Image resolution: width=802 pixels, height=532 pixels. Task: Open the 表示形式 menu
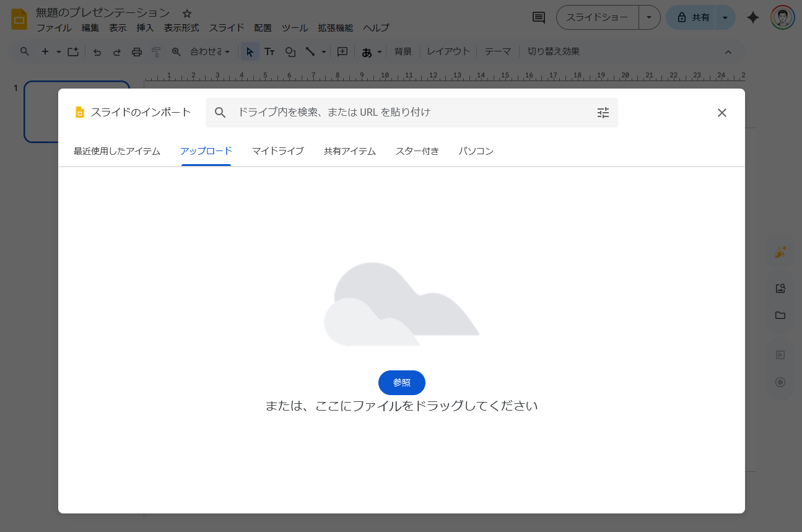pos(181,28)
